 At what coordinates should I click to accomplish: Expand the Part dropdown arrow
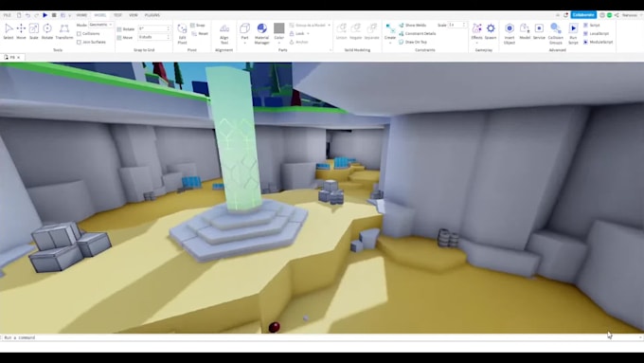[x=244, y=43]
